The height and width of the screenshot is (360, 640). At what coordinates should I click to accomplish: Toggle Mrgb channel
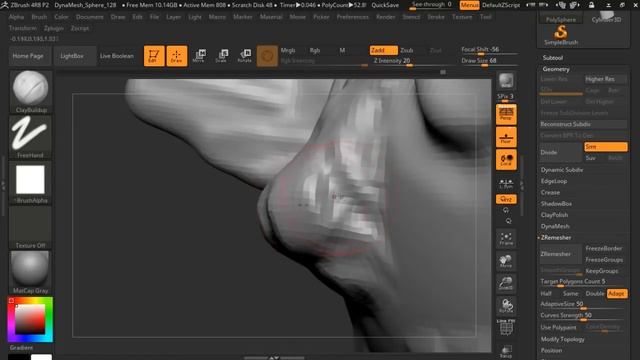click(x=288, y=50)
